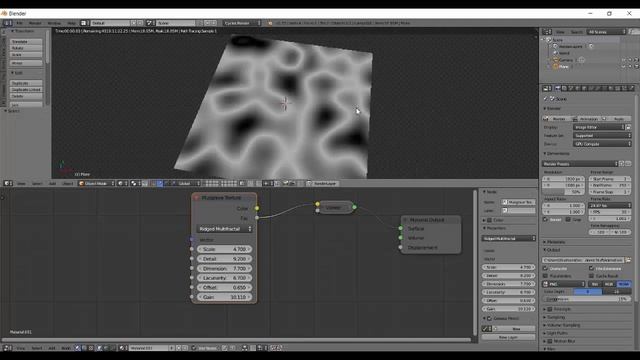Image resolution: width=640 pixels, height=360 pixels.
Task: Click the viewport shading icon in 3D header
Action: (121, 183)
